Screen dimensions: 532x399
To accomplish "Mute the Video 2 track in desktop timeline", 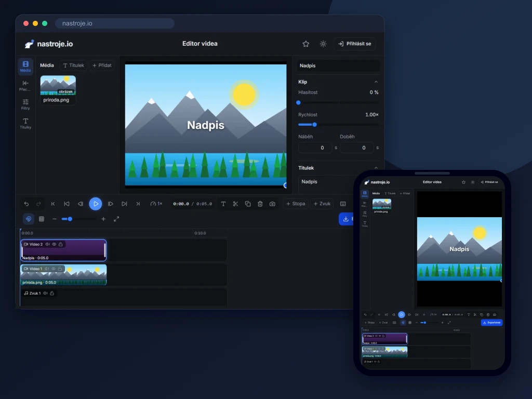I will coord(47,244).
